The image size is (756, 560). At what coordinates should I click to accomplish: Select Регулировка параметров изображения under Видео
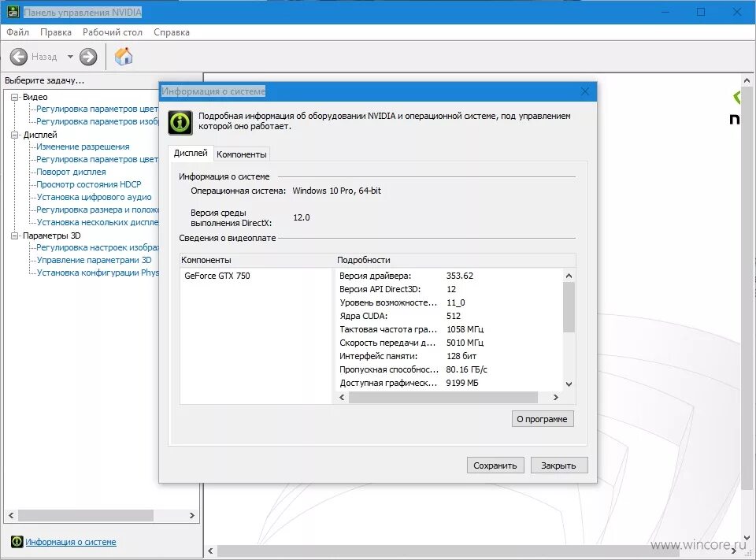pyautogui.click(x=98, y=121)
